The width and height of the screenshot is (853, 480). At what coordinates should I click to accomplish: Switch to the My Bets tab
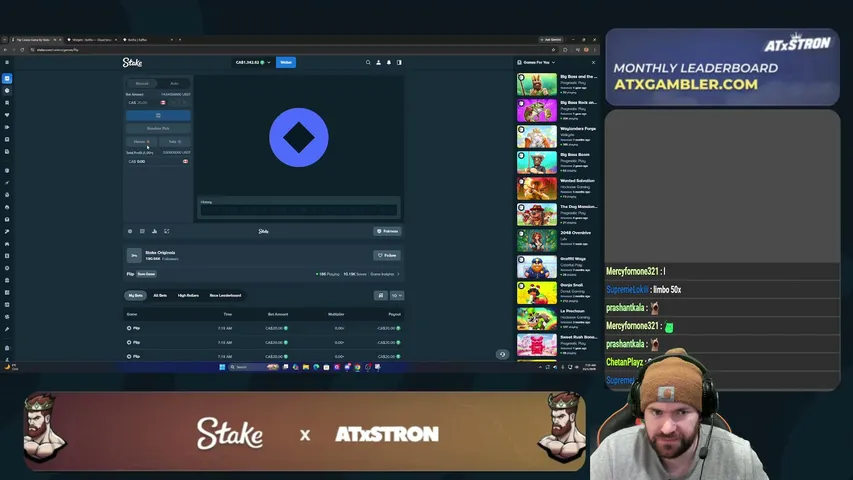135,296
